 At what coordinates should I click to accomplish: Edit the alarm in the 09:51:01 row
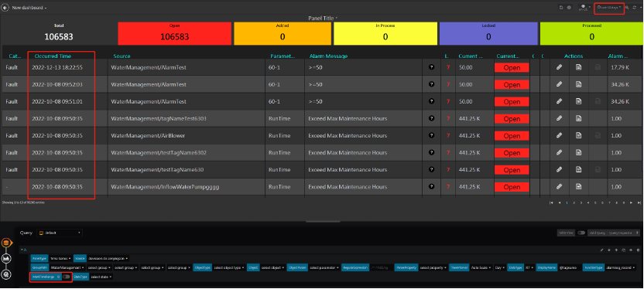tap(559, 101)
